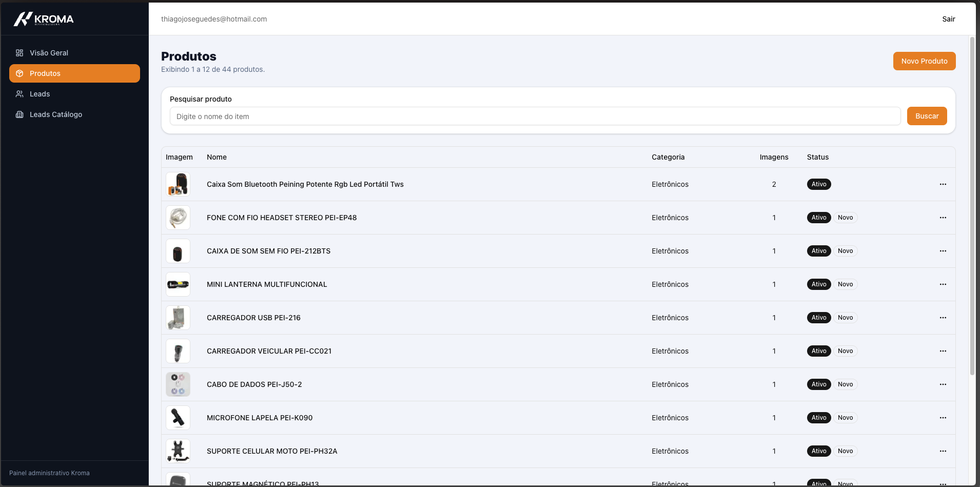The height and width of the screenshot is (487, 980).
Task: Open the actions menu for MINI LANTERNA MULTIFUNCIONAL
Action: [943, 284]
